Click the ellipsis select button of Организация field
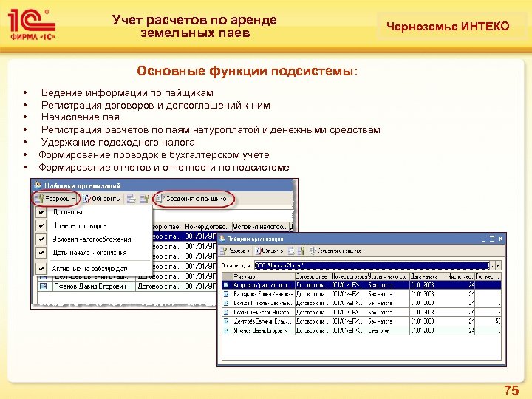The image size is (532, 399). pyautogui.click(x=492, y=266)
